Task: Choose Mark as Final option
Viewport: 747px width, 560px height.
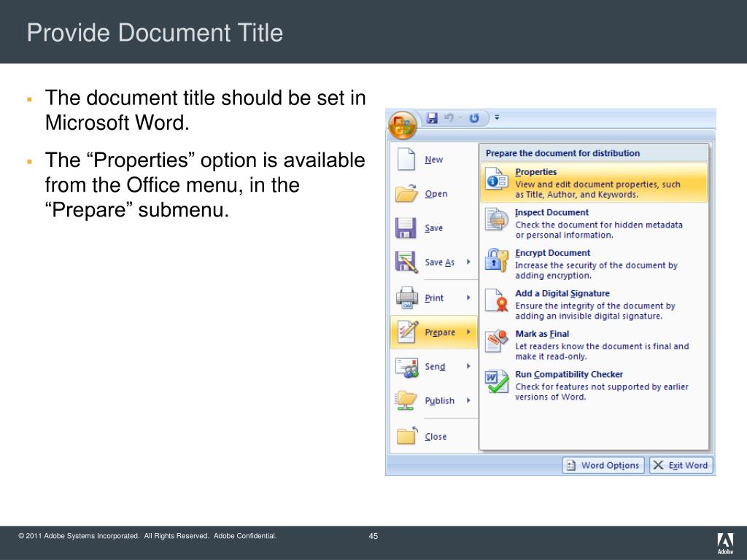Action: click(594, 345)
